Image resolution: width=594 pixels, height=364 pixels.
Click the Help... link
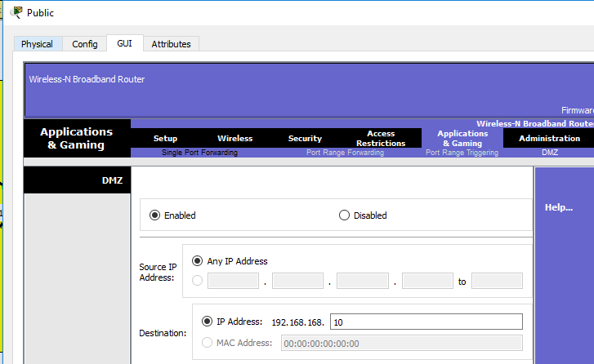point(558,207)
